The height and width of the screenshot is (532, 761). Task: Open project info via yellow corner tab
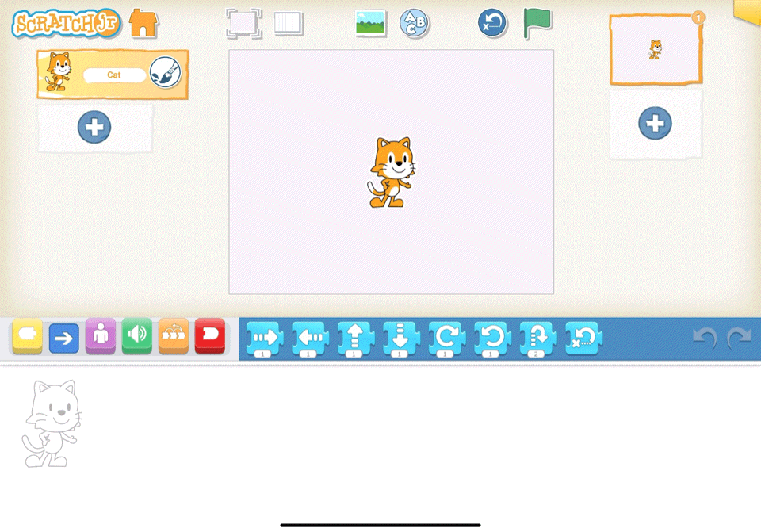[748, 12]
